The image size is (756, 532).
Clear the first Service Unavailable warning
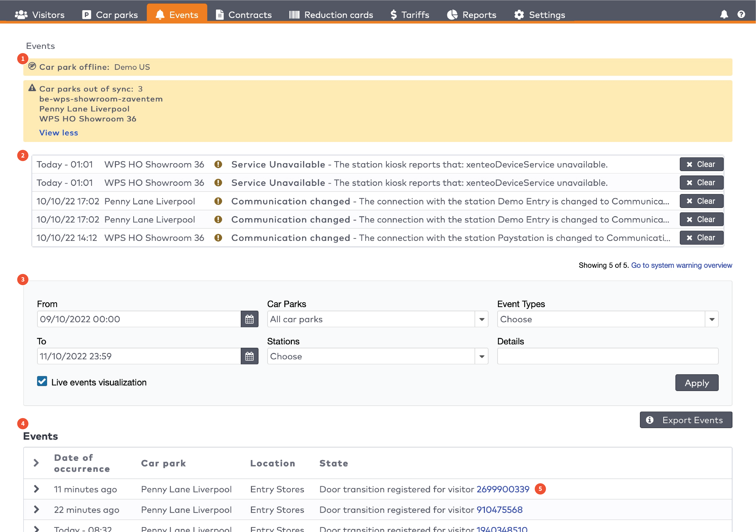(x=701, y=164)
